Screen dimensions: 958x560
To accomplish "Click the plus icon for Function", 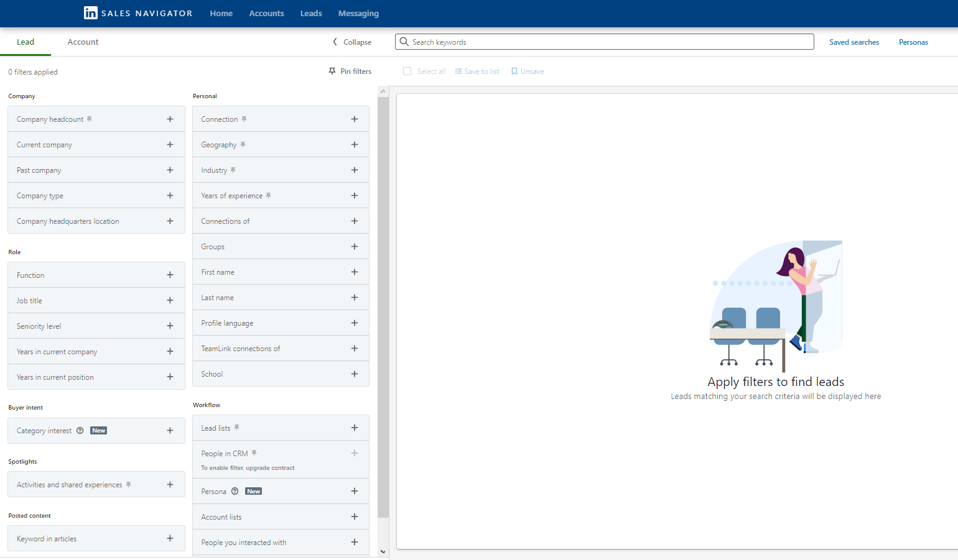I will [170, 275].
